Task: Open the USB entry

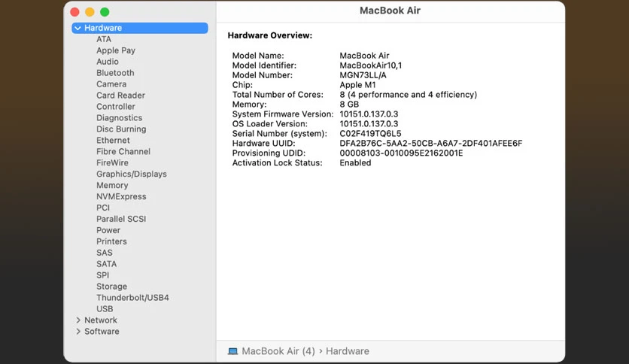Action: point(105,308)
